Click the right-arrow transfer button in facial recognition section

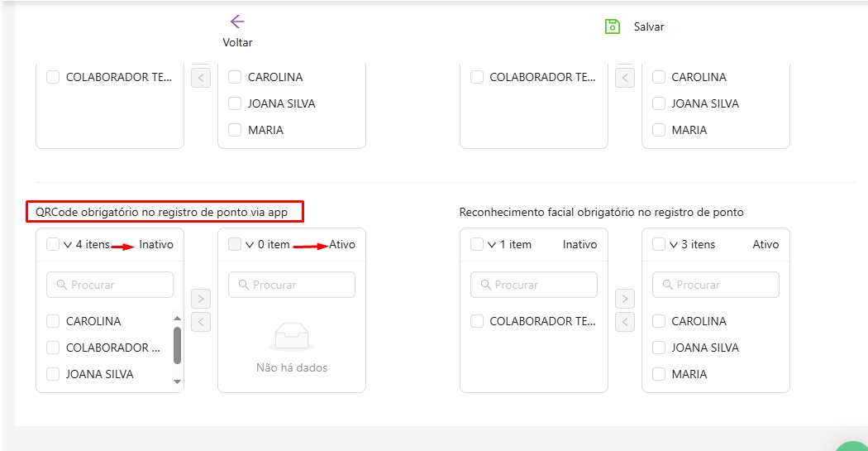(x=625, y=298)
